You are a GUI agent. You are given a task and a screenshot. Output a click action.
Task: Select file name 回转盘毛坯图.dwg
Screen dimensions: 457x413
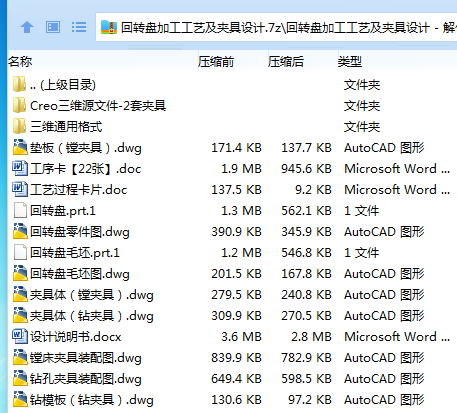pyautogui.click(x=80, y=274)
